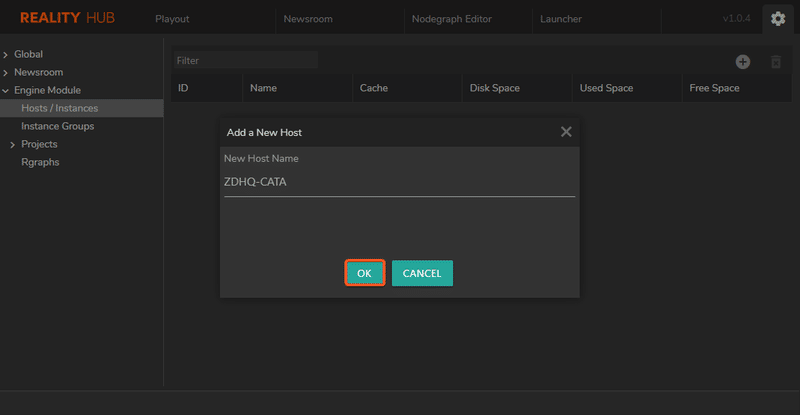Open the settings gear icon
Image resolution: width=800 pixels, height=415 pixels.
(778, 19)
